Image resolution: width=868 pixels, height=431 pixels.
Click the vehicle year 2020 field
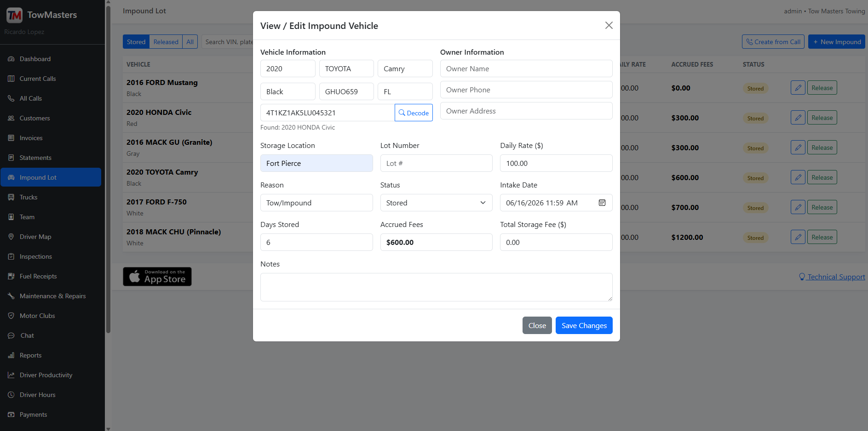point(288,68)
